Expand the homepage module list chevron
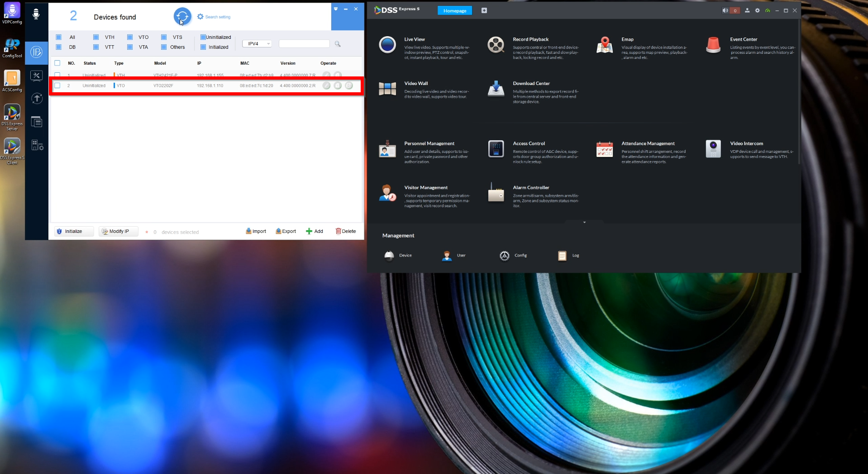This screenshot has width=868, height=474. 584,222
